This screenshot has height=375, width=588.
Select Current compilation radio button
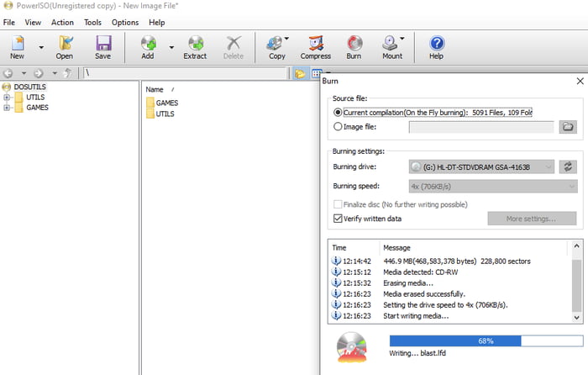[338, 112]
